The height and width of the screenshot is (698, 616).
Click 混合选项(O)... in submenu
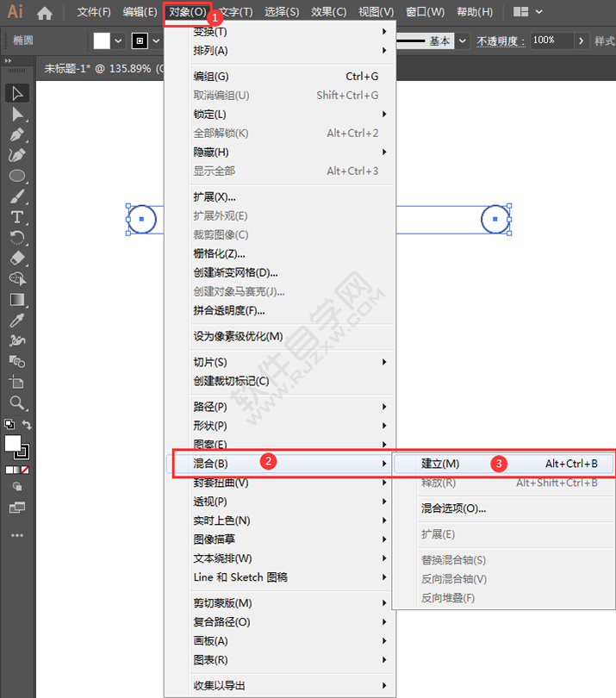[504, 508]
